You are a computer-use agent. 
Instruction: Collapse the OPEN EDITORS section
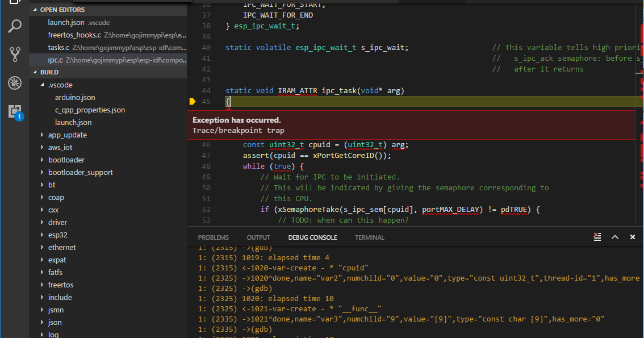tap(36, 9)
